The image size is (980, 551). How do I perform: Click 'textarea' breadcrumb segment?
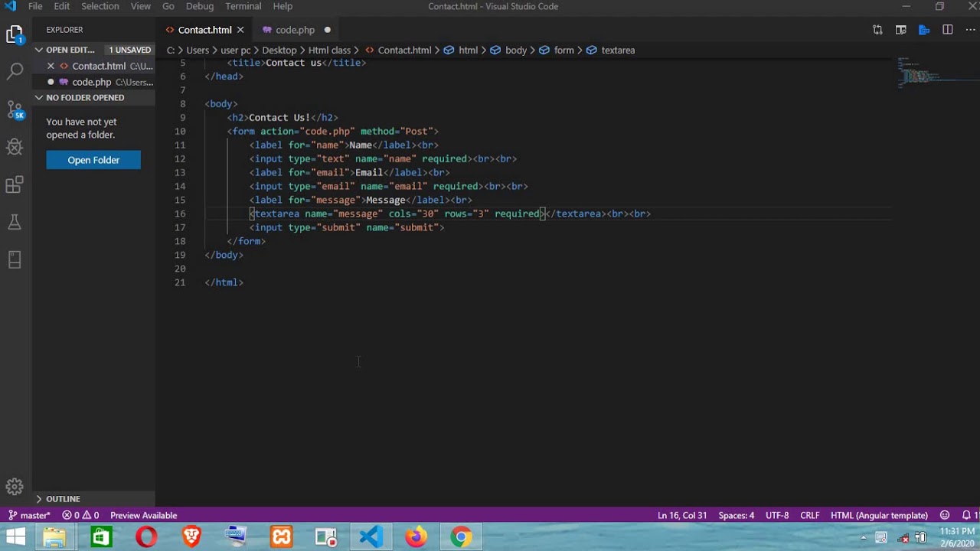click(x=618, y=50)
